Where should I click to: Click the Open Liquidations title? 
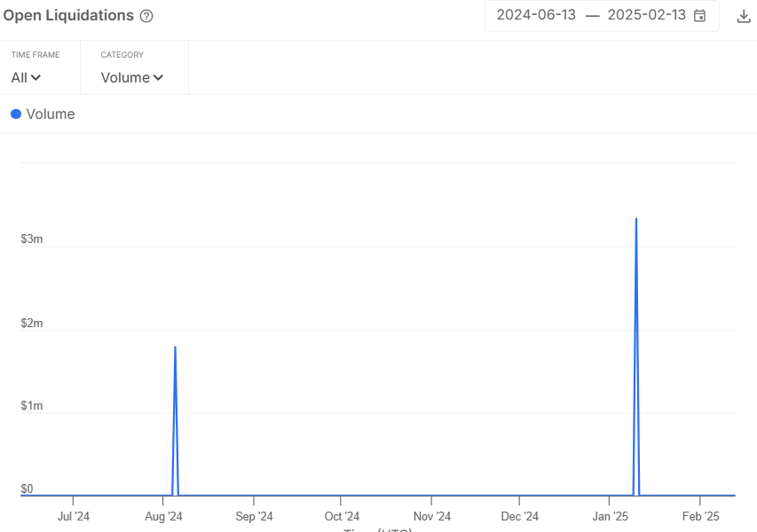tap(68, 16)
